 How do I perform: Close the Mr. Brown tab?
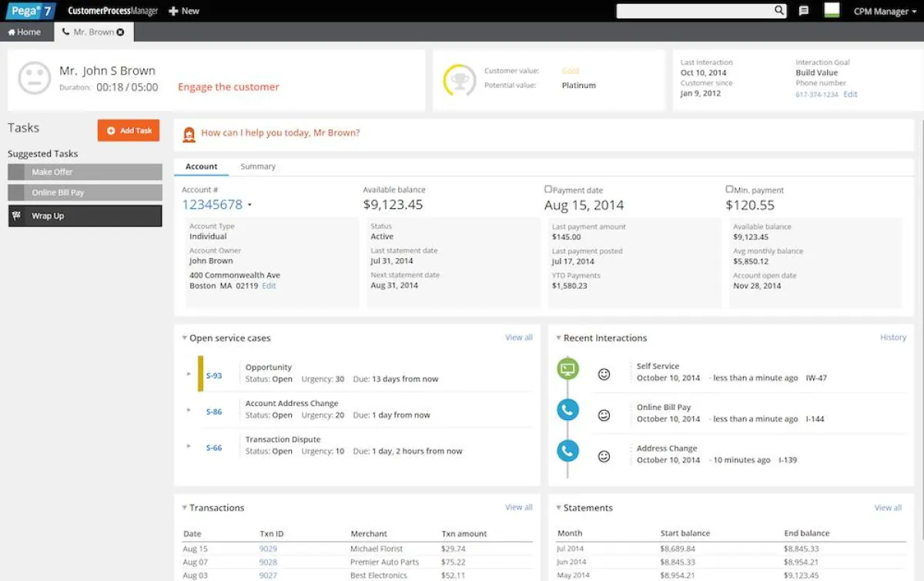(120, 32)
